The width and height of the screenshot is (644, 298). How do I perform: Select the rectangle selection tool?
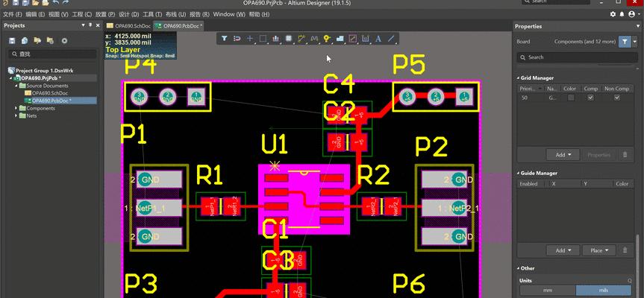coord(263,39)
